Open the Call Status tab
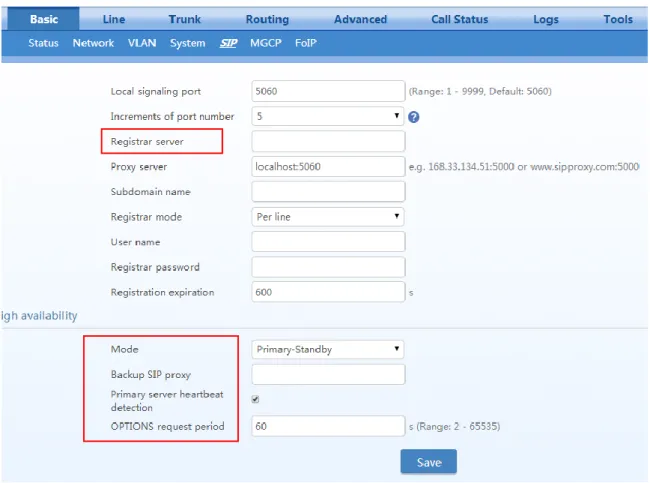The height and width of the screenshot is (483, 650). pos(460,19)
